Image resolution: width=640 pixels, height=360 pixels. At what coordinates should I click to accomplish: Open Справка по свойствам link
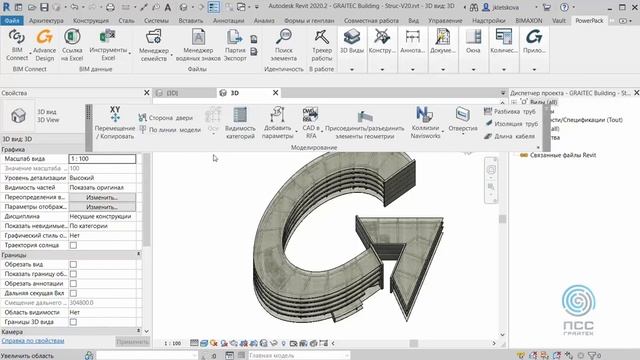[33, 340]
